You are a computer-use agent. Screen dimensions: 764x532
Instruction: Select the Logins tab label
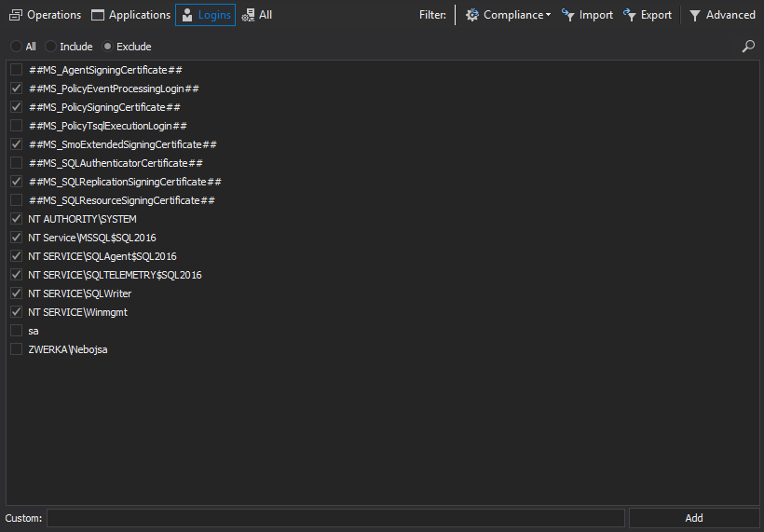point(214,15)
